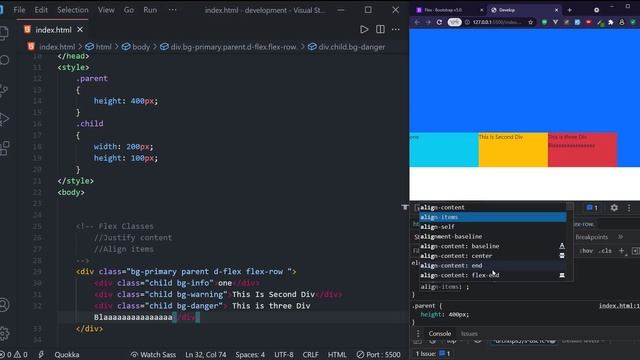640x360 pixels.
Task: Select align-self autocomplete suggestion
Action: coord(493,227)
